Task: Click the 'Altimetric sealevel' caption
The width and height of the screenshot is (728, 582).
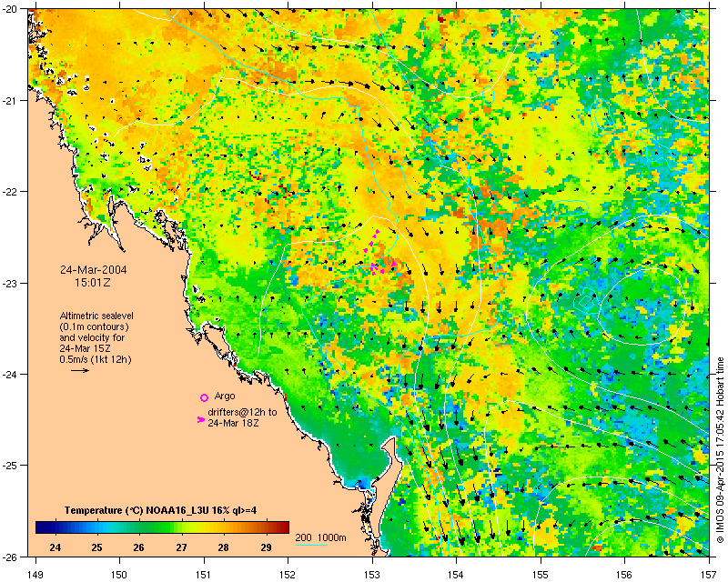Action: click(96, 316)
